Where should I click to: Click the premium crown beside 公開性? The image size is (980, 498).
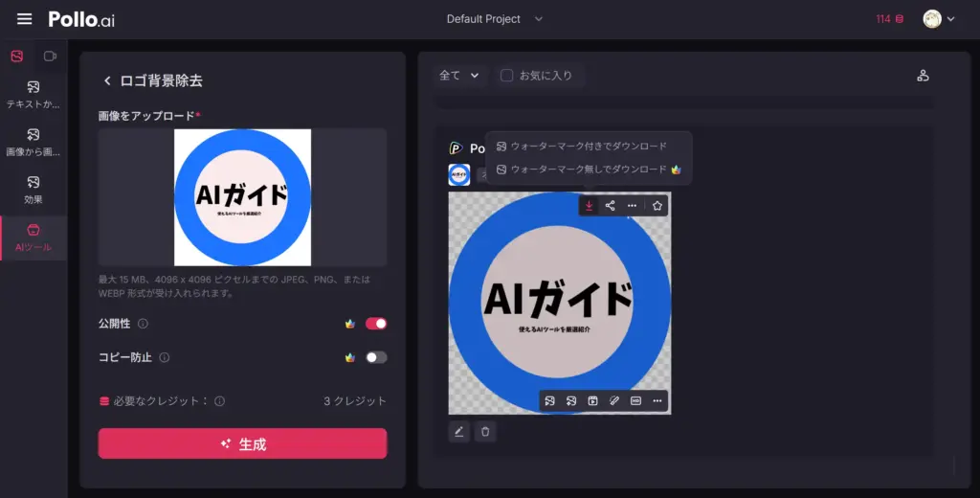(350, 324)
